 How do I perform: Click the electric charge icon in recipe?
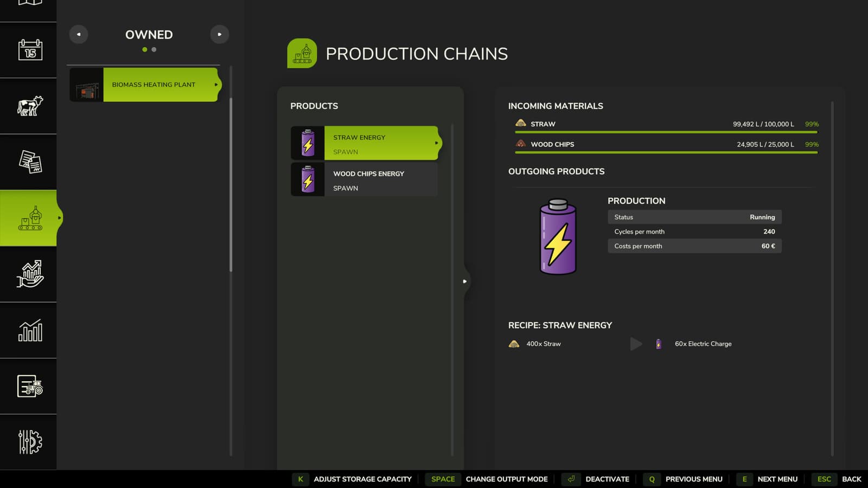tap(659, 344)
